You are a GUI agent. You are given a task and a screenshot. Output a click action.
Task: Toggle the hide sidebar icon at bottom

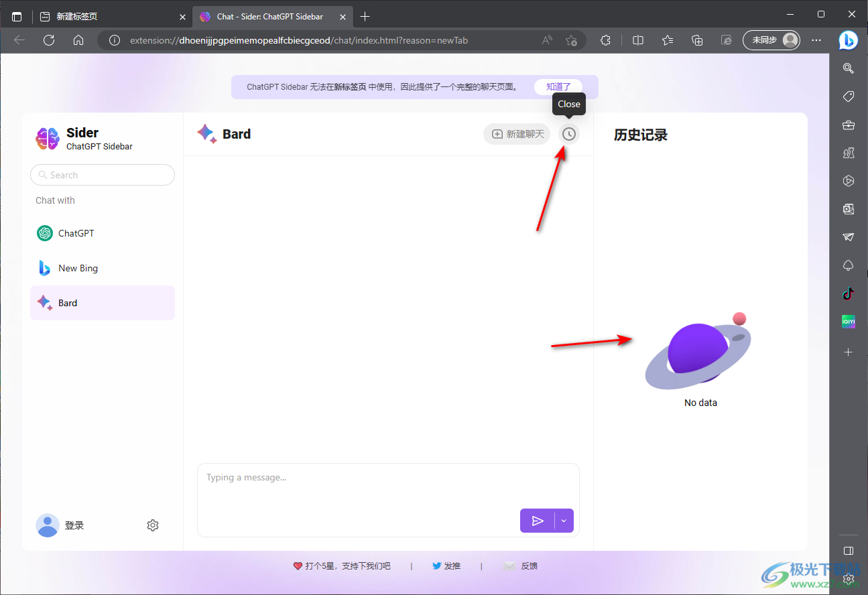pyautogui.click(x=849, y=551)
